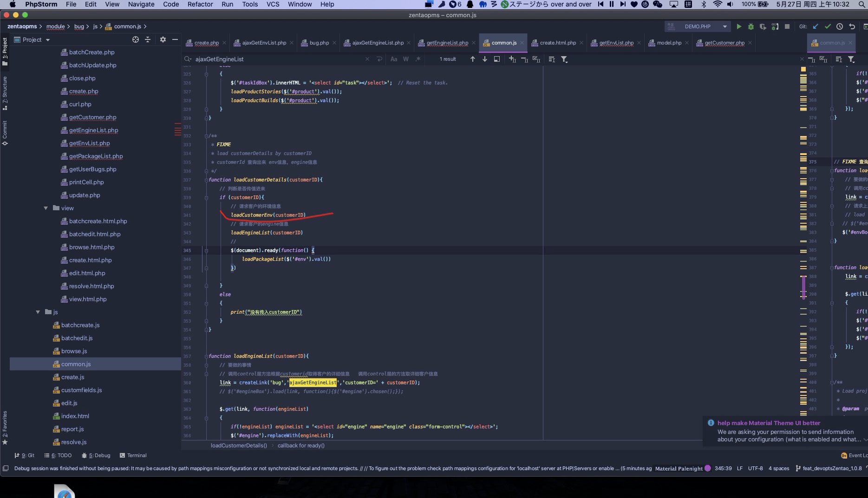
Task: Toggle Regex option in find bar
Action: pyautogui.click(x=418, y=59)
